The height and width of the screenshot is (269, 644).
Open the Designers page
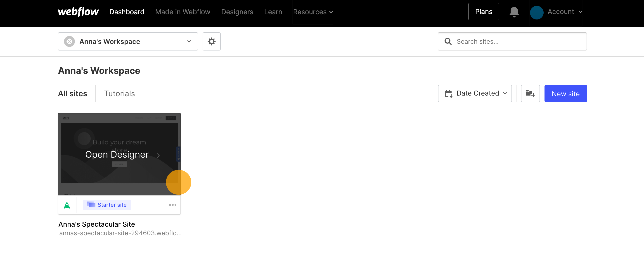pyautogui.click(x=237, y=12)
